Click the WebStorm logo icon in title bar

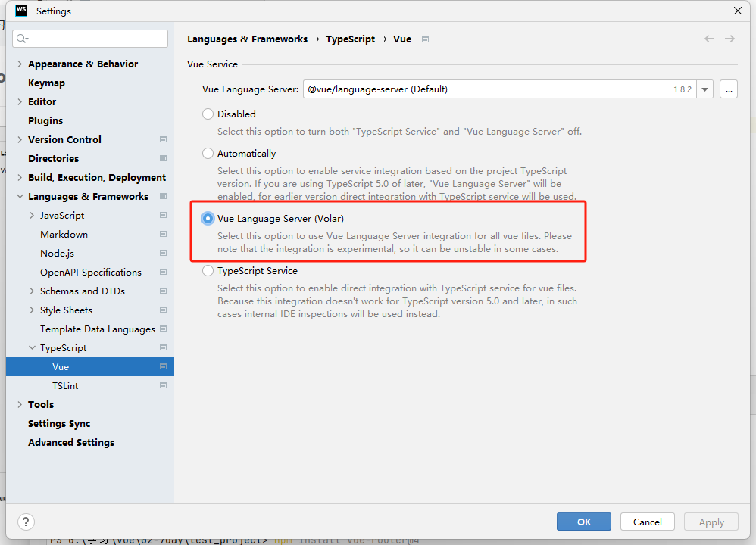[21, 11]
